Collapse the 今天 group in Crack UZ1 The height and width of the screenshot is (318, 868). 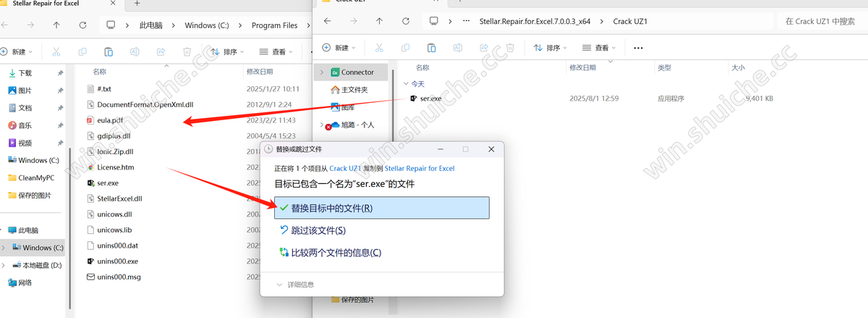[406, 84]
